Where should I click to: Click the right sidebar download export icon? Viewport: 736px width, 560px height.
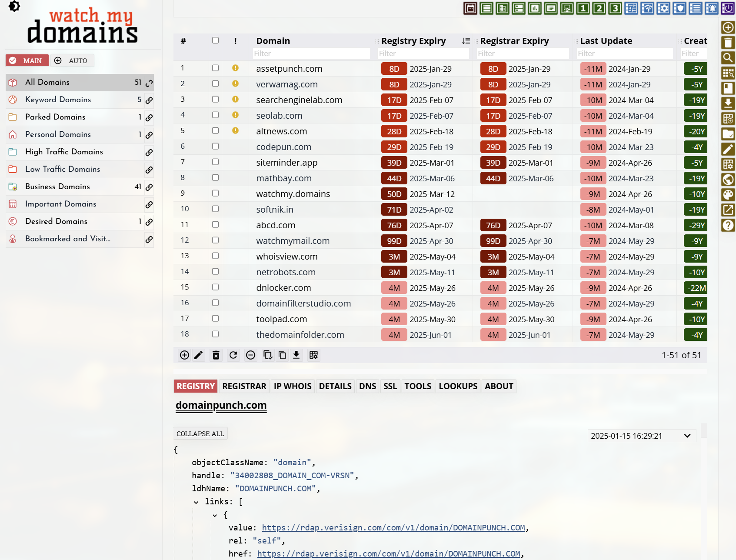click(728, 103)
